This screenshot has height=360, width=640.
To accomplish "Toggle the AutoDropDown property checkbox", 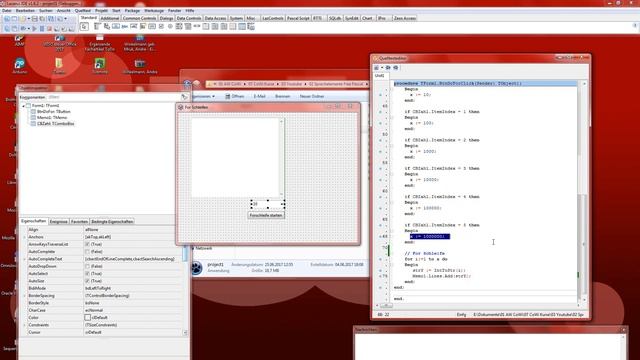I will click(x=87, y=266).
